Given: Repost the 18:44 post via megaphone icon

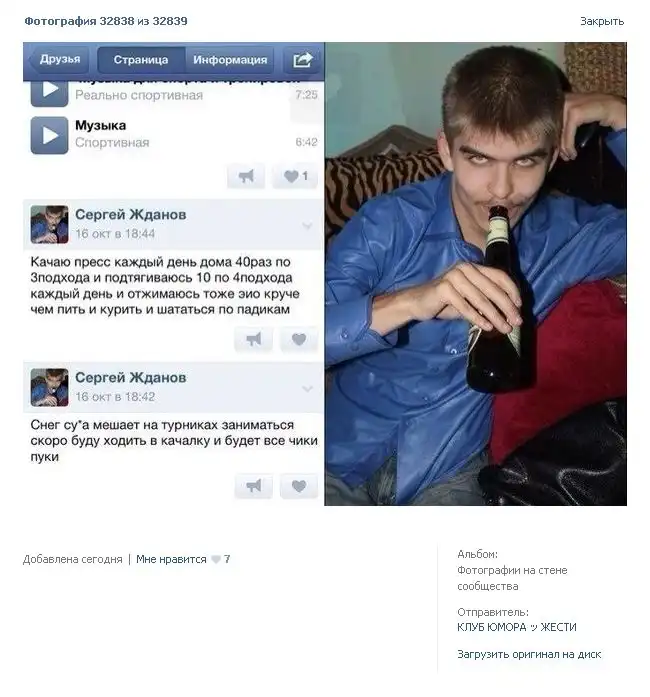Looking at the screenshot, I should click(253, 340).
